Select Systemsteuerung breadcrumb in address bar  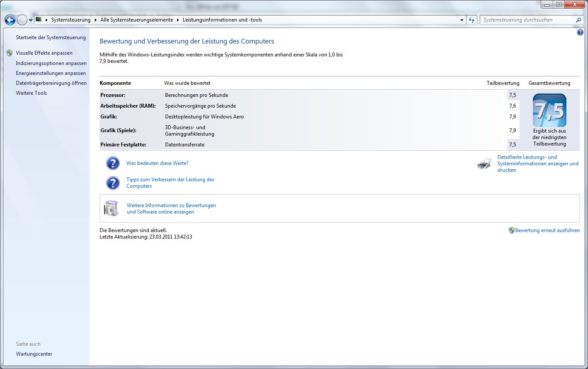pos(71,20)
